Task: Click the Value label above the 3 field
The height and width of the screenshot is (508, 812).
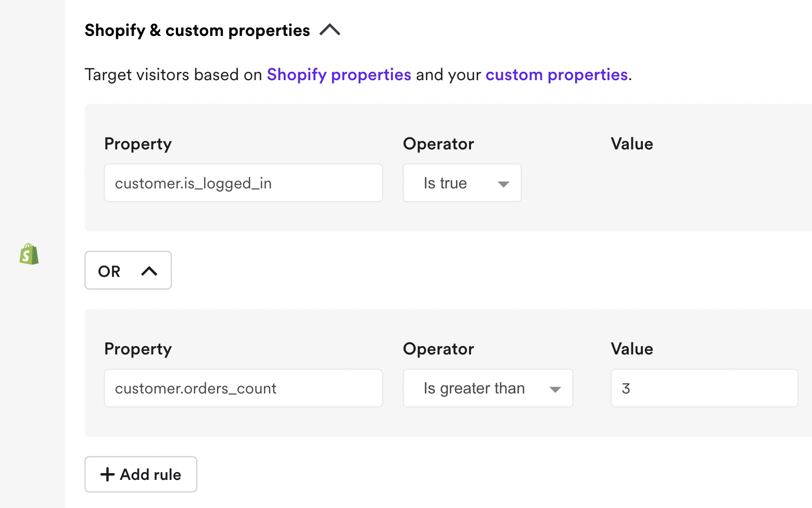Action: point(632,349)
